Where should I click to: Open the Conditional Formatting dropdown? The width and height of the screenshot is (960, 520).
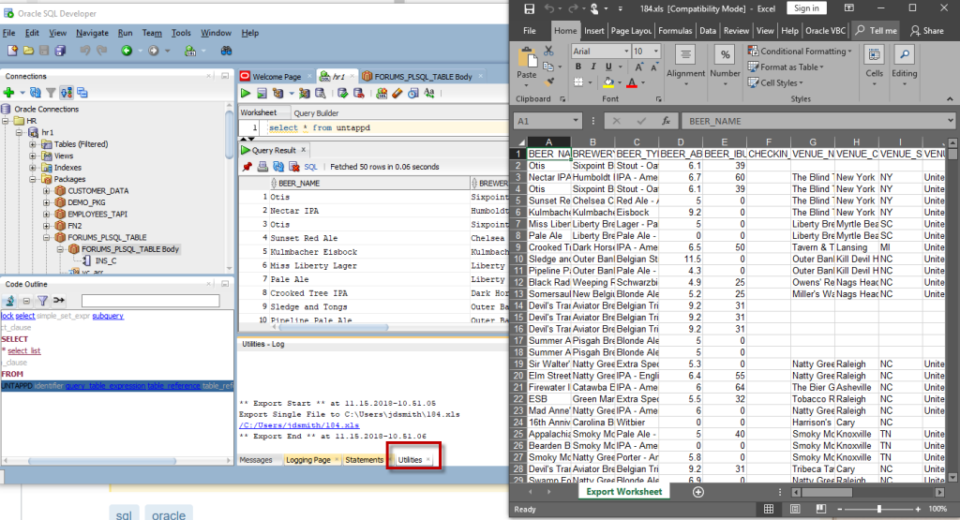coord(800,51)
